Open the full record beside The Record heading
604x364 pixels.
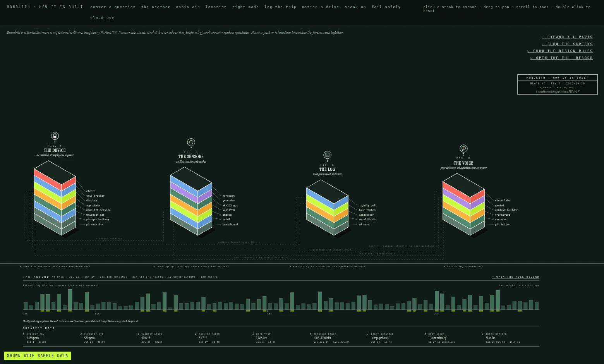point(516,277)
